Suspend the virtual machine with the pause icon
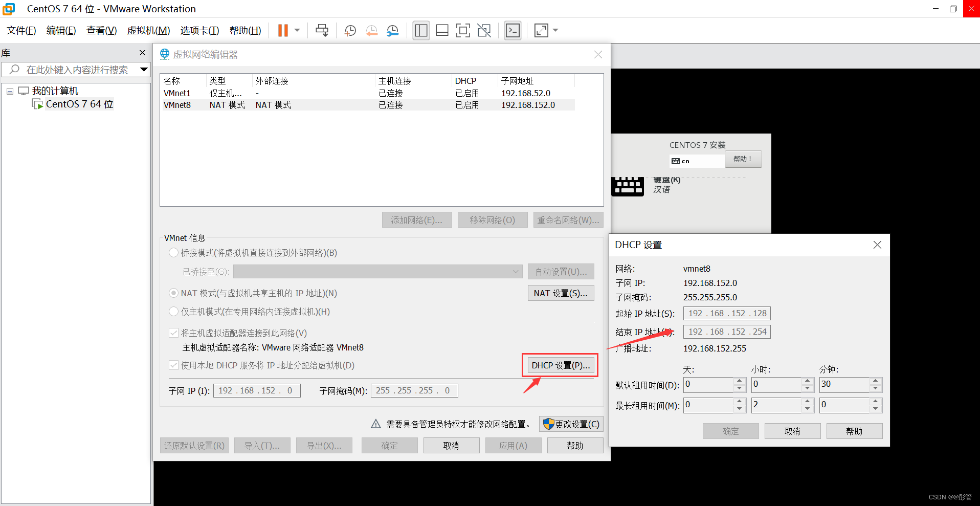This screenshot has width=980, height=506. click(x=282, y=30)
